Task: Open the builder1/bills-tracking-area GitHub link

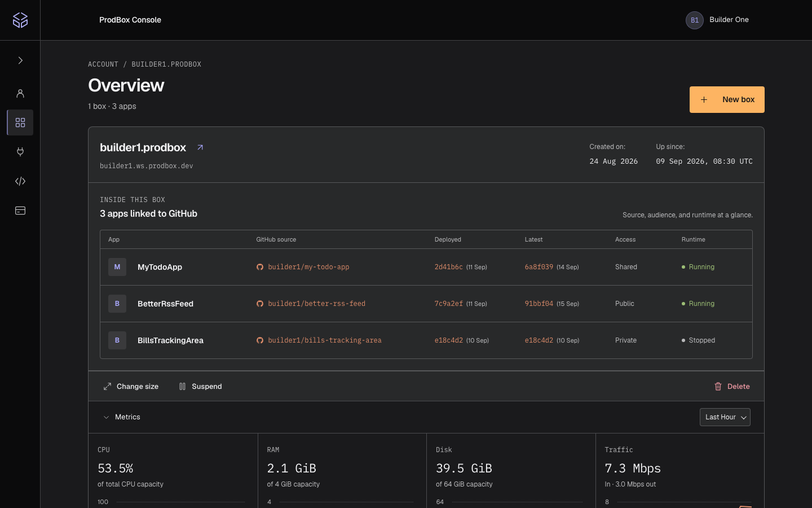Action: (x=324, y=340)
